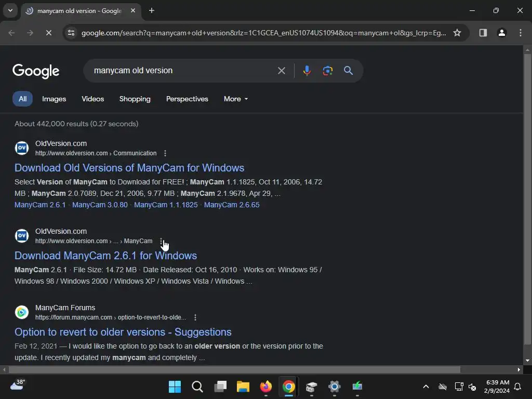Click the Chrome address bar URL
Image resolution: width=532 pixels, height=399 pixels.
(x=263, y=33)
